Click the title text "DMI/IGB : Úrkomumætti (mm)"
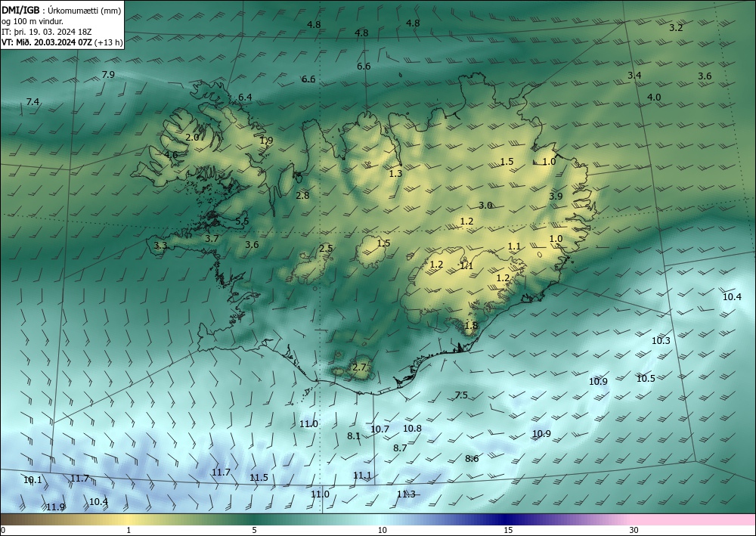756x536 pixels. 61,10
